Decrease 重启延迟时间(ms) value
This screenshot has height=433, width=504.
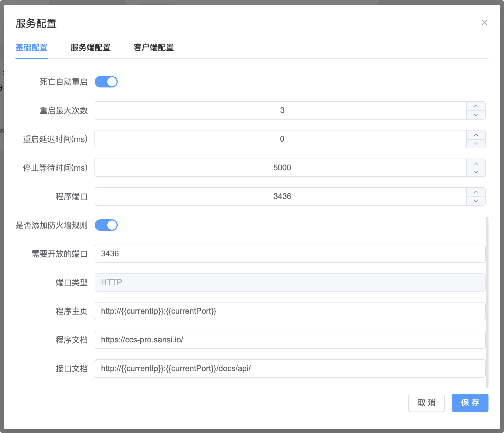coord(476,143)
